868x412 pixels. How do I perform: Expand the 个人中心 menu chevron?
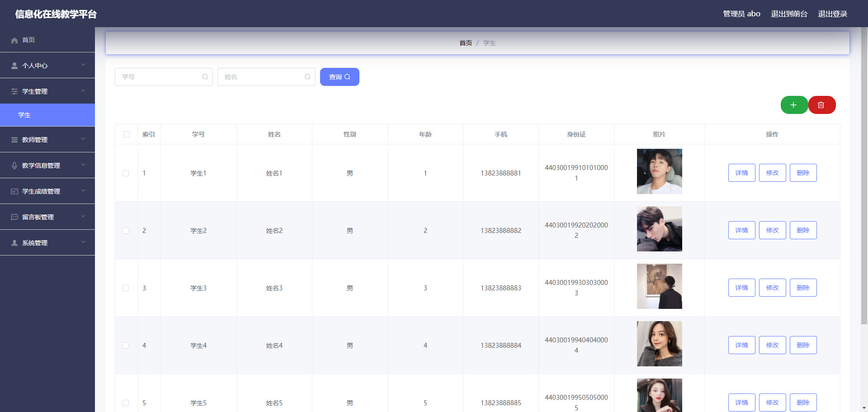tap(83, 65)
